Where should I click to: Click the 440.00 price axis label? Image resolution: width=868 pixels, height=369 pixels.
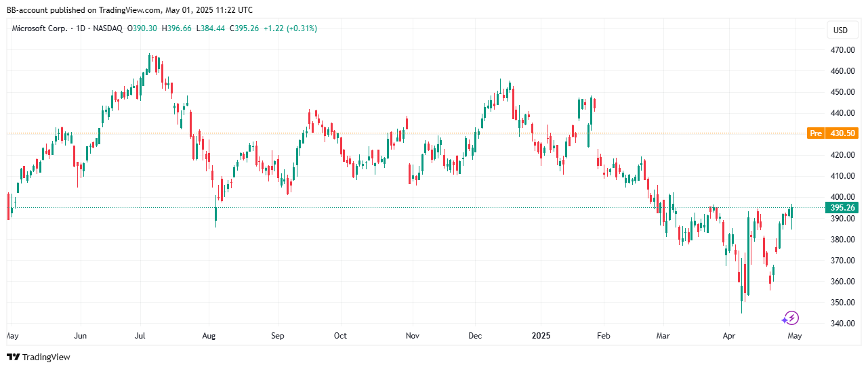(x=842, y=113)
